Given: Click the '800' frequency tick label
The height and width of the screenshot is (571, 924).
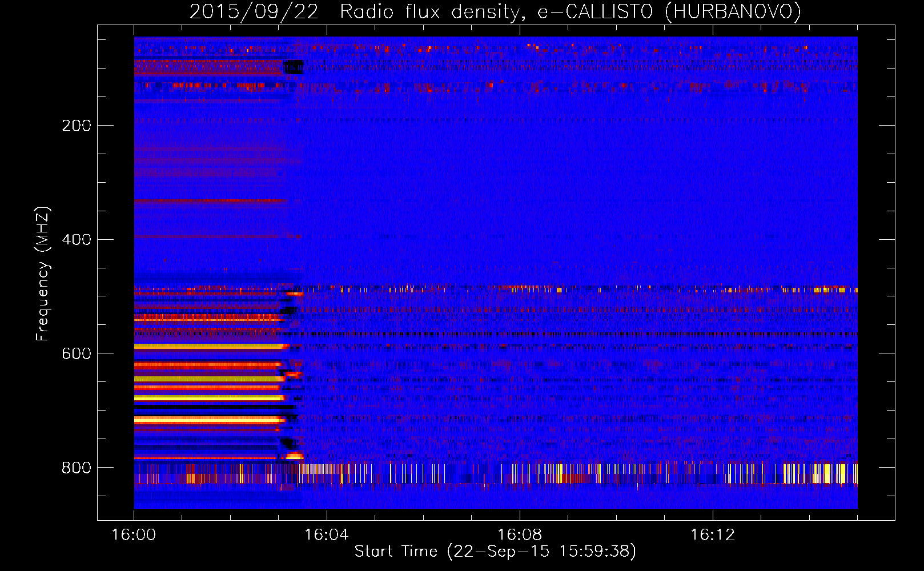Looking at the screenshot, I should [x=77, y=468].
